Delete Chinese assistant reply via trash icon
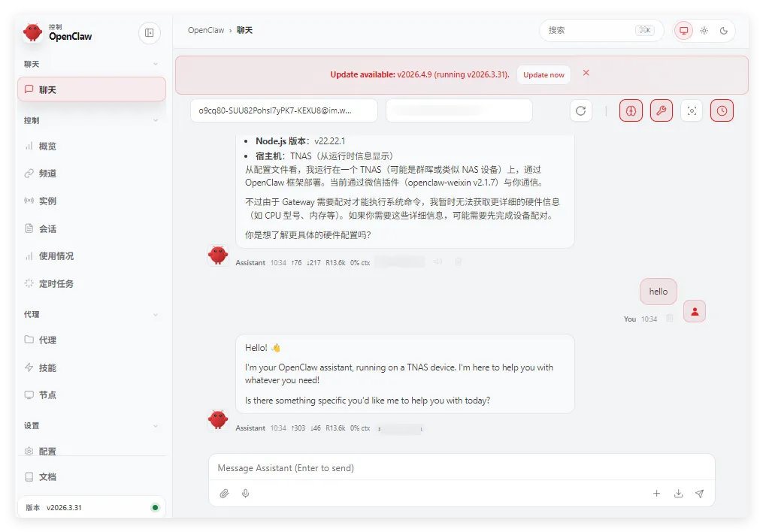The height and width of the screenshot is (532, 763). pyautogui.click(x=458, y=261)
